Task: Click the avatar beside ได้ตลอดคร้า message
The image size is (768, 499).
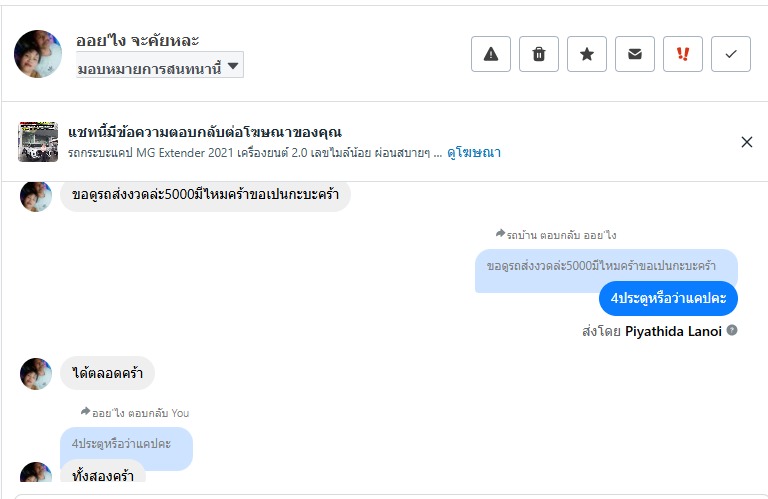Action: pos(36,373)
